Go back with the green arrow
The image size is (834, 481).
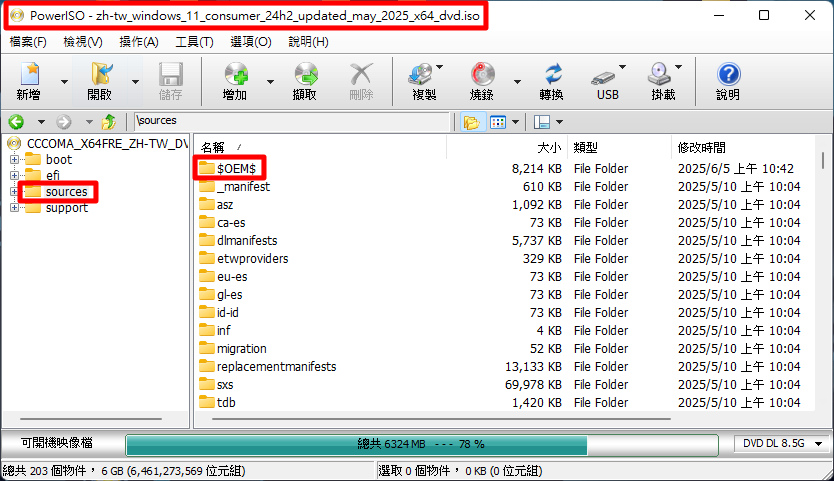pos(16,122)
